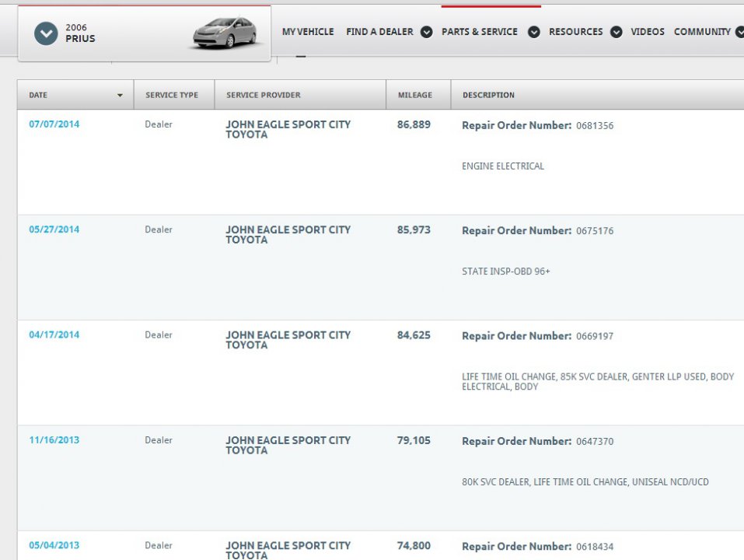The height and width of the screenshot is (560, 744).
Task: Click Dealer service type in 05/27/2014 row
Action: (159, 229)
